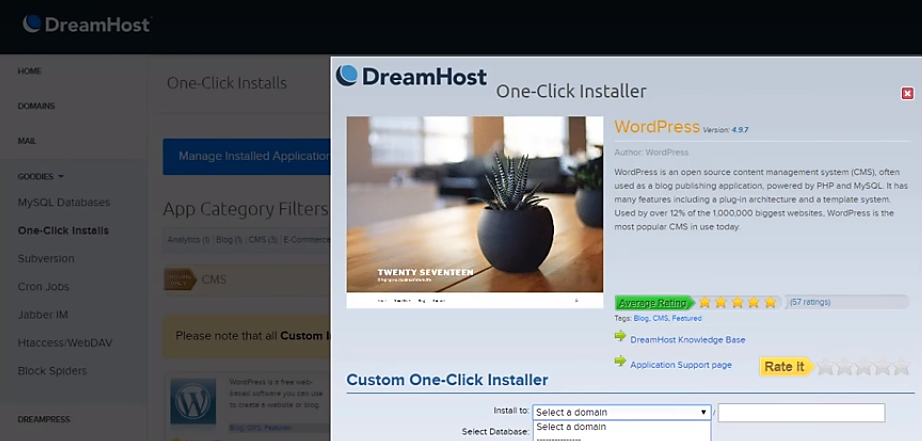The image size is (922, 441).
Task: Click the Twenty Seventeen theme preview image
Action: pyautogui.click(x=475, y=212)
